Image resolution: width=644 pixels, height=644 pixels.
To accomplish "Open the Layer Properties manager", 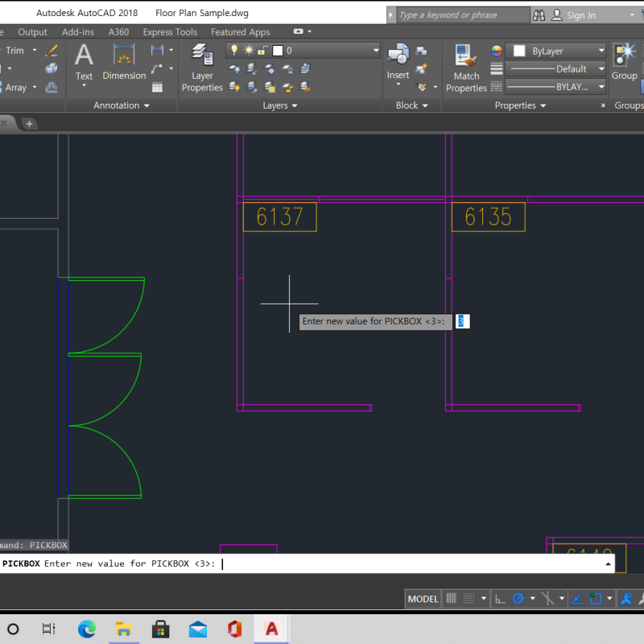I will click(202, 68).
